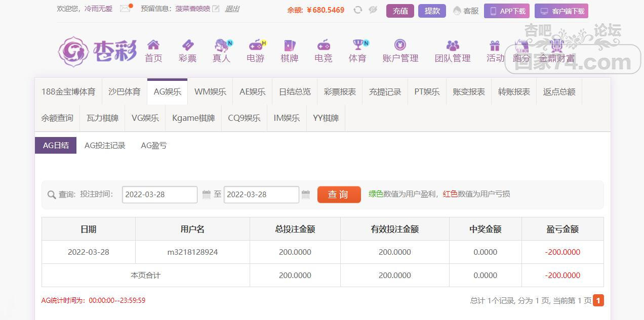Switch to the Kgame棋牌 tab

tap(193, 118)
